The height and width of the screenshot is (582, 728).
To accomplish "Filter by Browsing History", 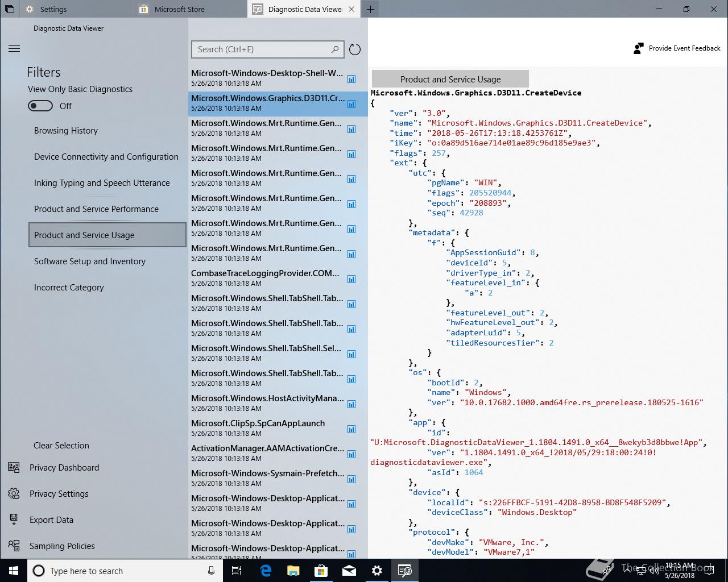I will (x=66, y=131).
